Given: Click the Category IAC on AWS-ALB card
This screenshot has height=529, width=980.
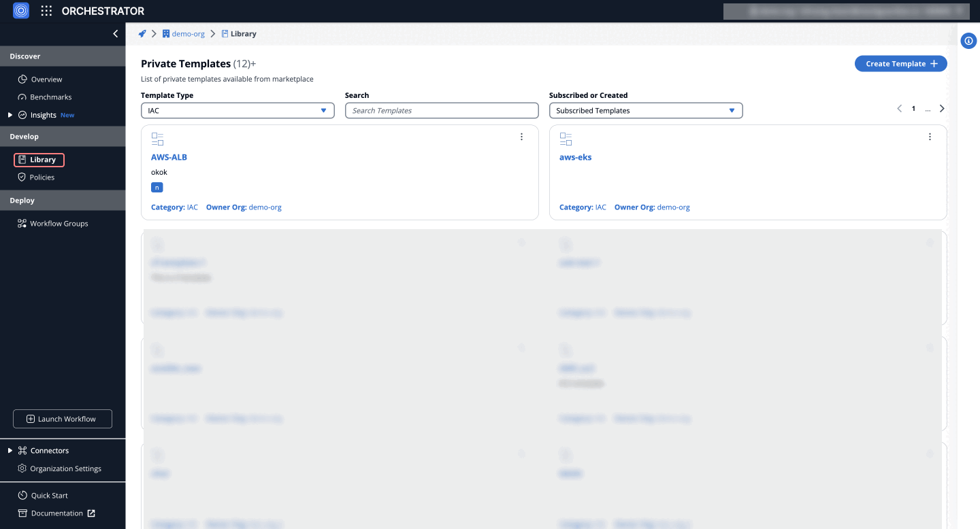Looking at the screenshot, I should (x=174, y=207).
